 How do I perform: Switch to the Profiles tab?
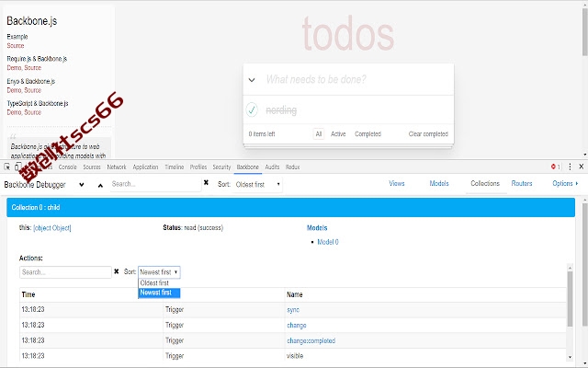coord(198,167)
